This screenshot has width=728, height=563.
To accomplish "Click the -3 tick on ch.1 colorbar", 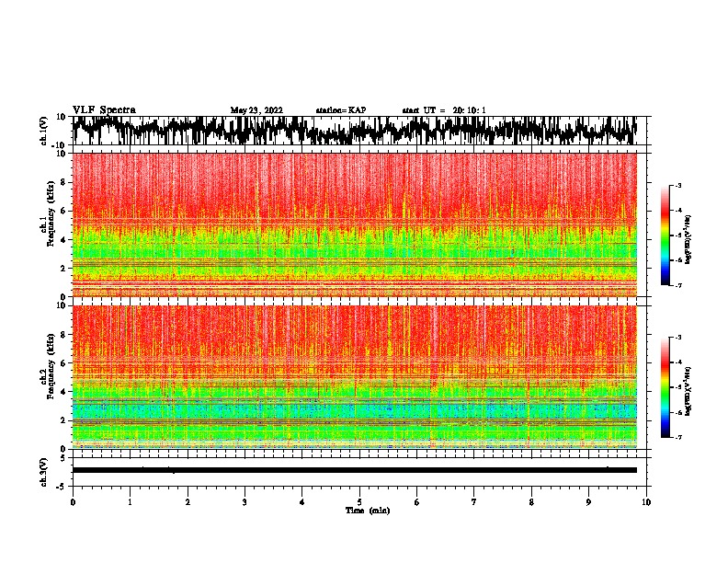I will pos(678,185).
